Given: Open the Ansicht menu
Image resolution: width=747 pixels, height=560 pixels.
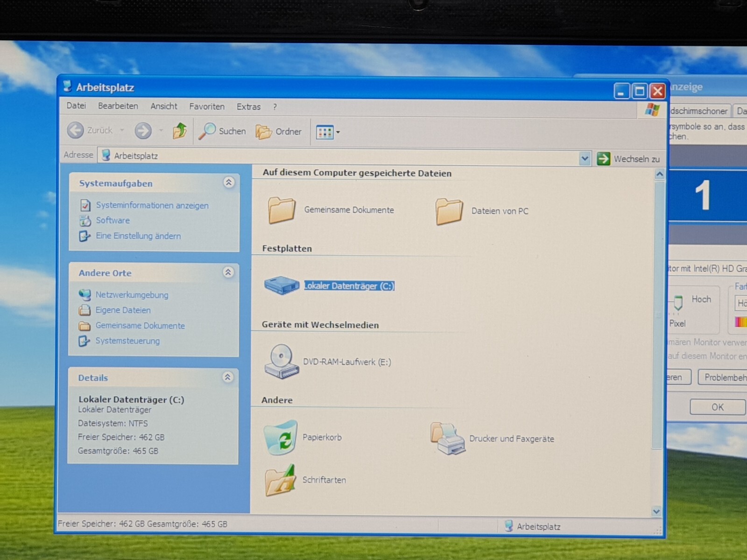Looking at the screenshot, I should point(164,106).
